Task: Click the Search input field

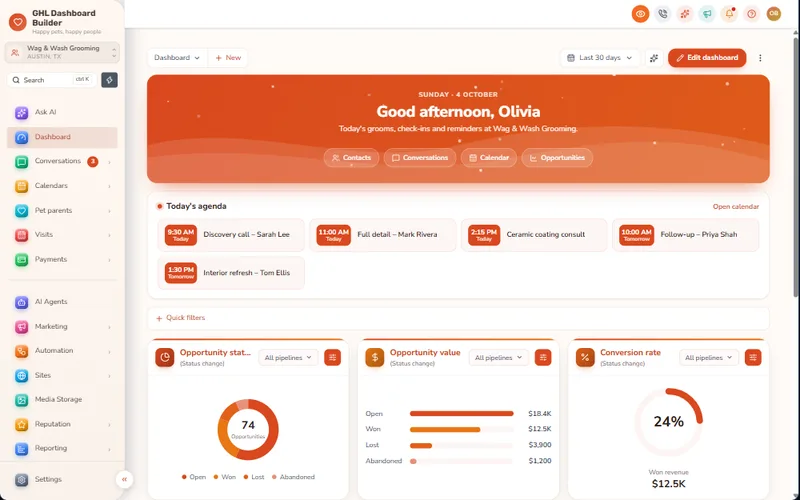Action: 52,80
